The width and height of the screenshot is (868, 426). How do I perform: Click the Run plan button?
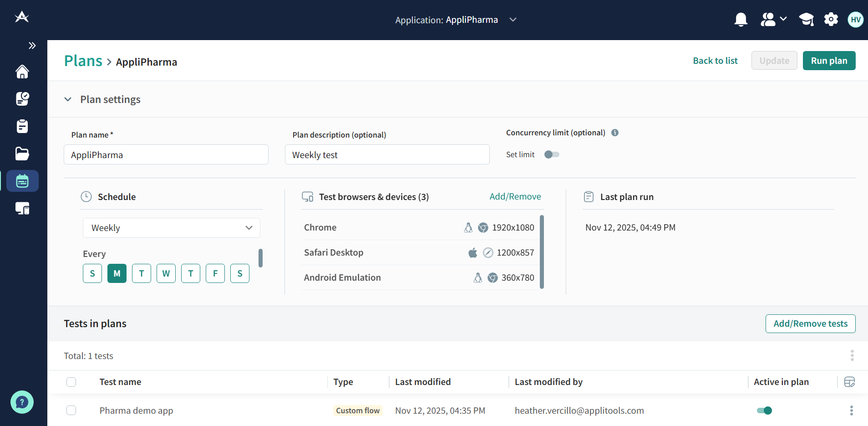point(829,61)
